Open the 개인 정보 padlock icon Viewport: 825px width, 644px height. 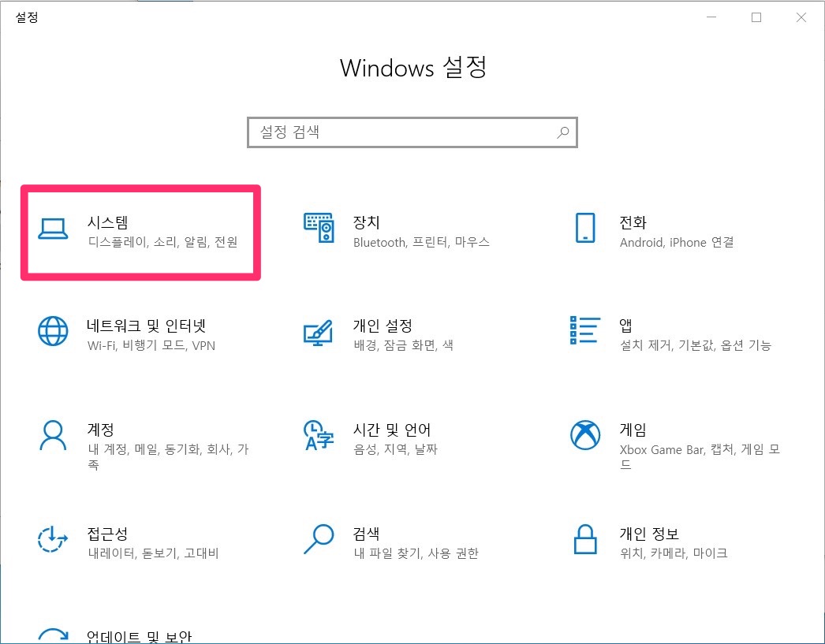(585, 539)
